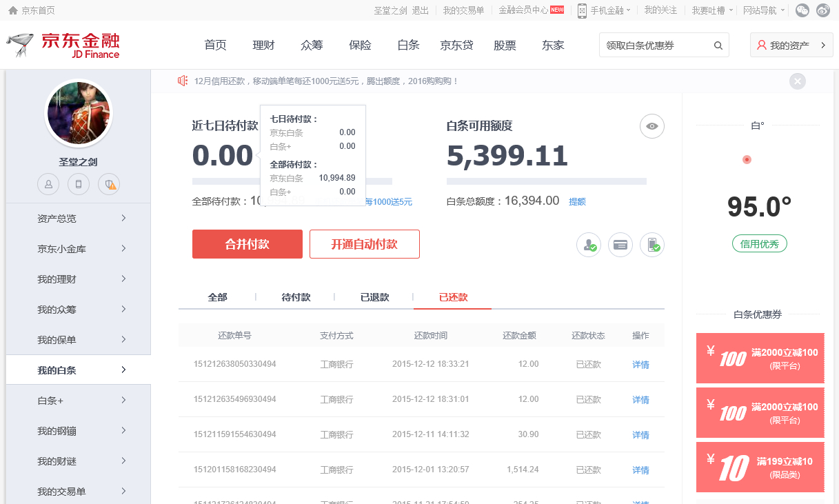Click the 提额 link
The width and height of the screenshot is (839, 504).
click(x=577, y=202)
